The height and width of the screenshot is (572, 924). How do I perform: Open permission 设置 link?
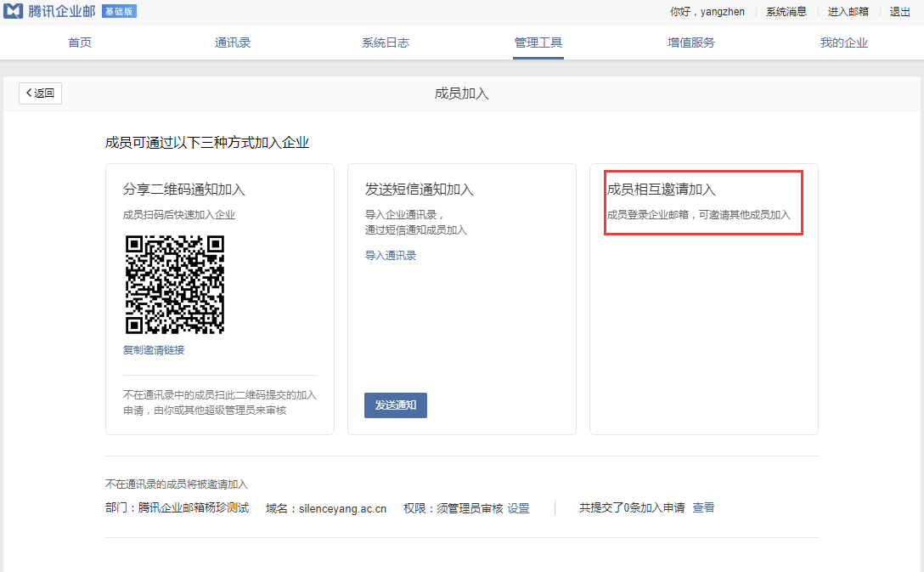tap(518, 508)
